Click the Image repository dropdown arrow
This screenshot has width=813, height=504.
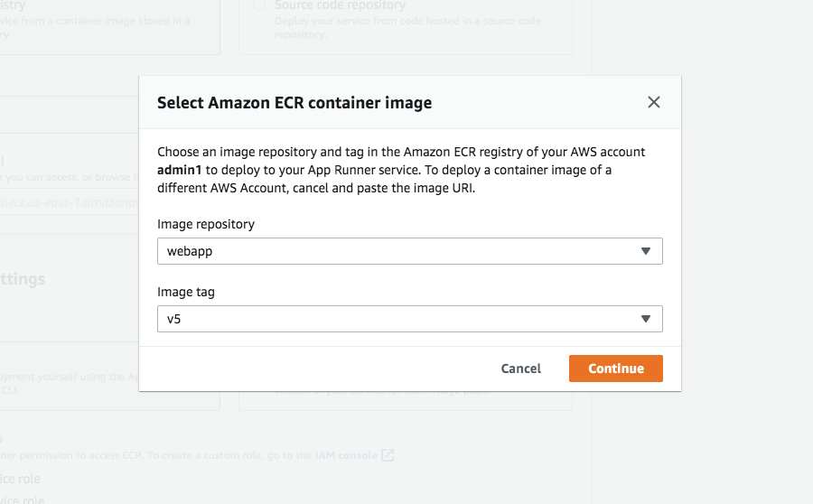(x=645, y=251)
